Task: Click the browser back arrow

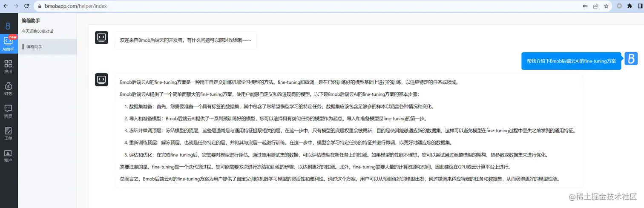Action: pos(6,6)
